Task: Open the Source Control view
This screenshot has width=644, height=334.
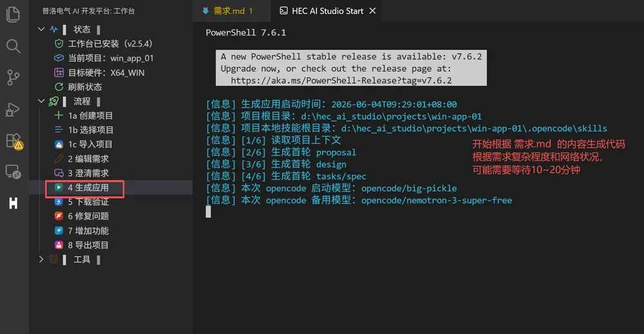Action: pyautogui.click(x=13, y=78)
